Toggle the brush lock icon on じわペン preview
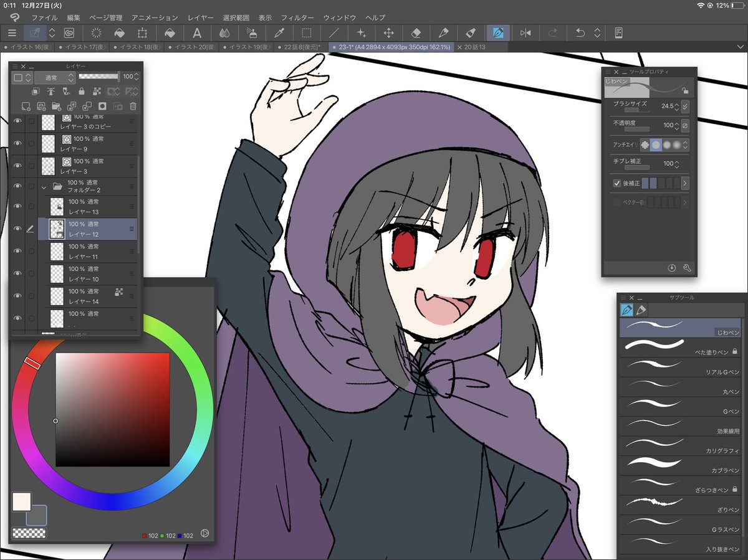 click(x=685, y=90)
